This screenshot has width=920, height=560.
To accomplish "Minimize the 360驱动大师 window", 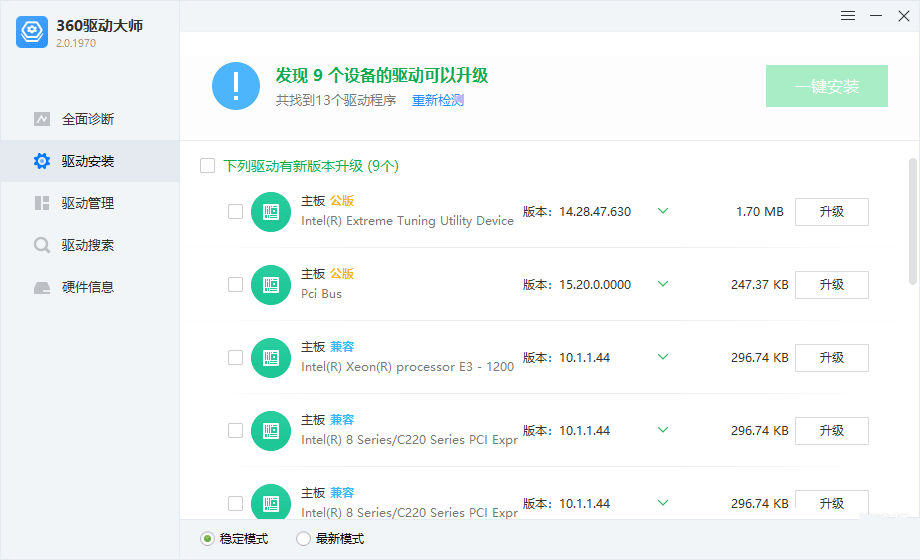I will [x=876, y=16].
